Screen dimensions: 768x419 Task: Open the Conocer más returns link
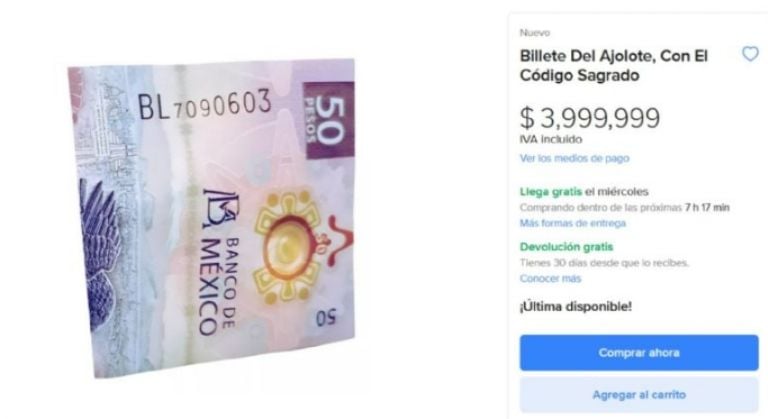click(550, 278)
